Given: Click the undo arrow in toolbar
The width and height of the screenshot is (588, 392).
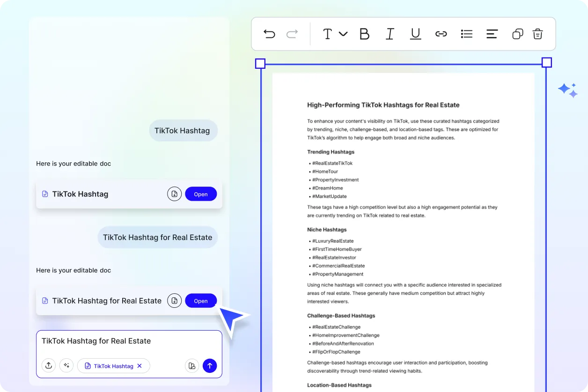Looking at the screenshot, I should click(x=269, y=34).
